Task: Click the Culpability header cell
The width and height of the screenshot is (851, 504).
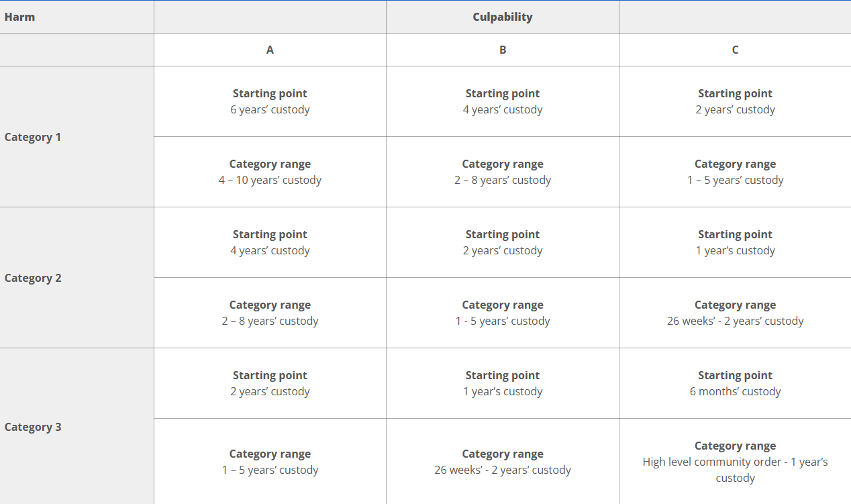Action: (x=502, y=17)
